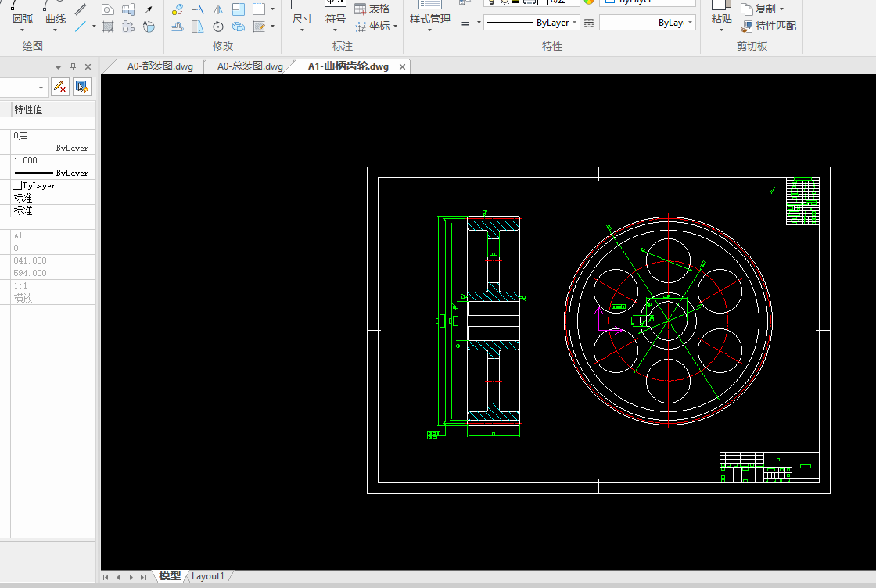Click the stretch tool icon
The image size is (876, 588).
point(198,27)
